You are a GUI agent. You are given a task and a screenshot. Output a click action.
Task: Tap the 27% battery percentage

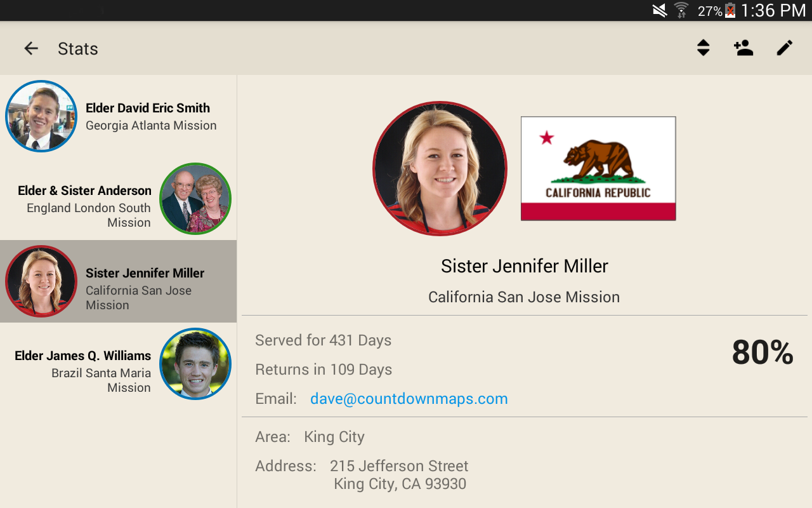[710, 11]
